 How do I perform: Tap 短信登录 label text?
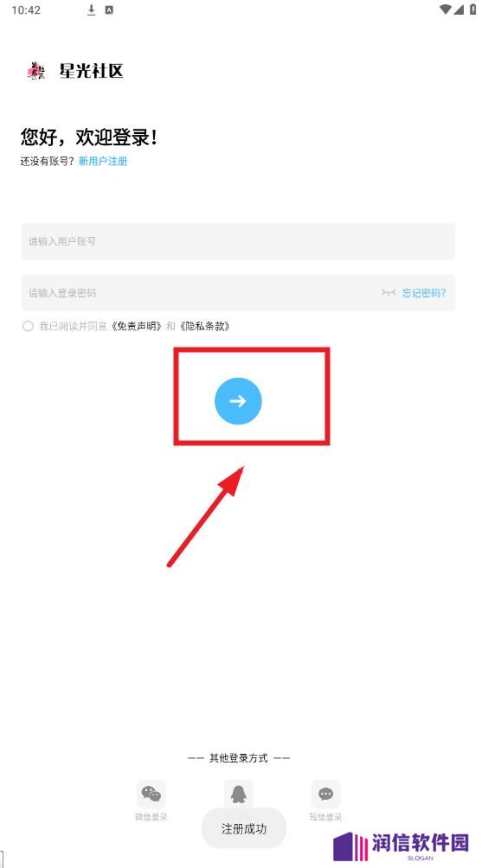(325, 816)
